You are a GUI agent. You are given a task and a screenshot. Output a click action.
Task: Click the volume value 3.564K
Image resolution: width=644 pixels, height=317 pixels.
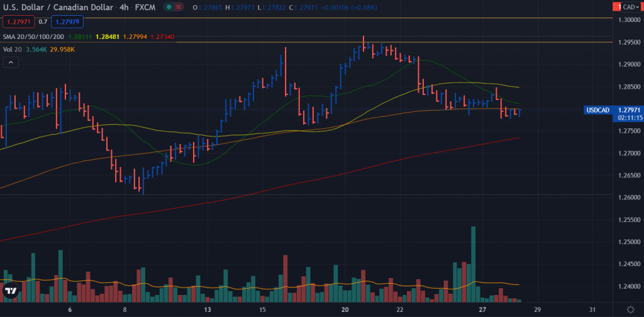[36, 49]
